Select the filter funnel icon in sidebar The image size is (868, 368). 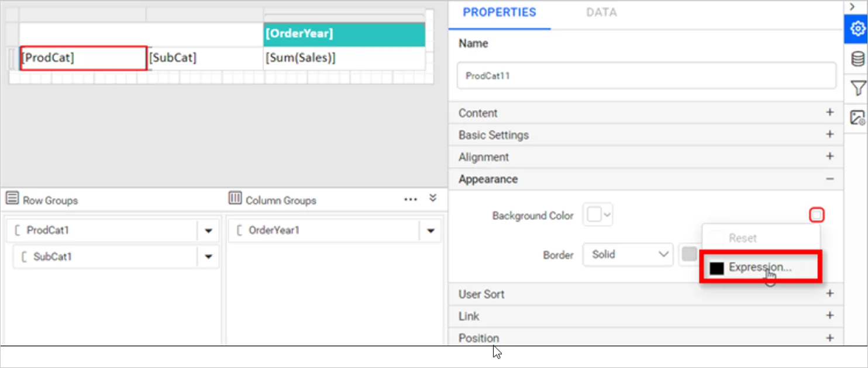[x=856, y=88]
